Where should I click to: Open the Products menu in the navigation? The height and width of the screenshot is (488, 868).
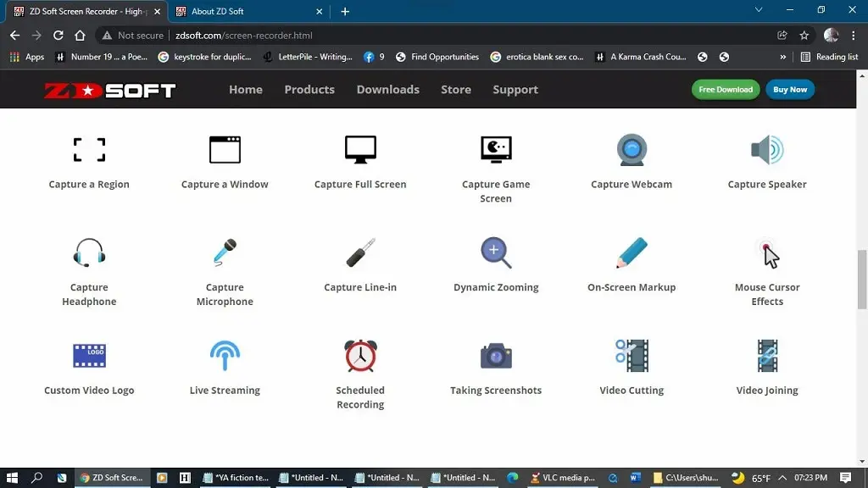tap(309, 89)
